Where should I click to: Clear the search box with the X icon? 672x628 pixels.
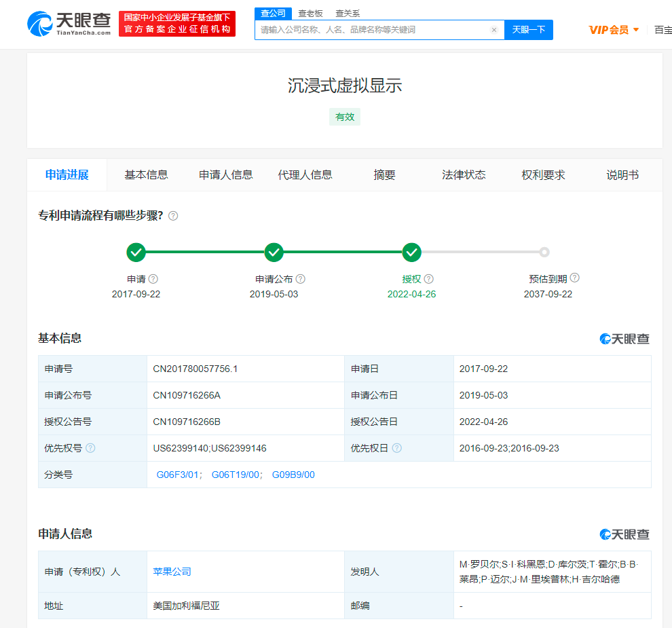coord(493,30)
